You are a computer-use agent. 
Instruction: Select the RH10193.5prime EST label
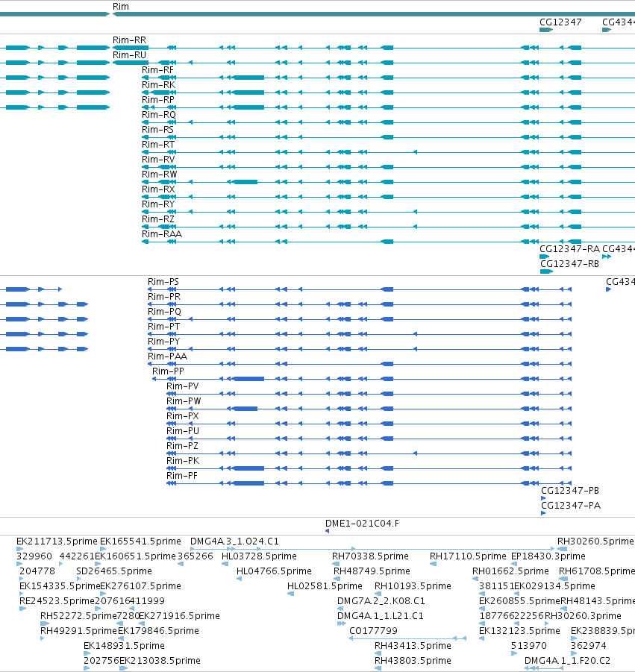(413, 586)
